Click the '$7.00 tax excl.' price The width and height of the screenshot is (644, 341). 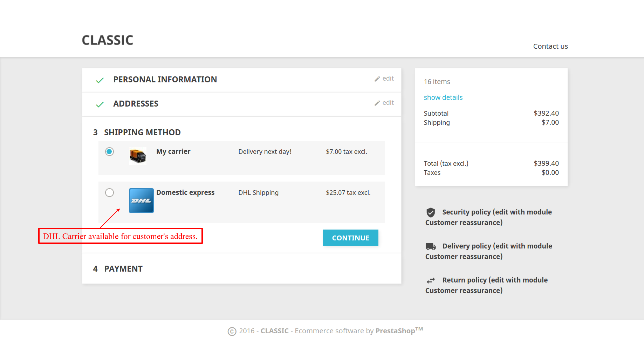click(347, 151)
